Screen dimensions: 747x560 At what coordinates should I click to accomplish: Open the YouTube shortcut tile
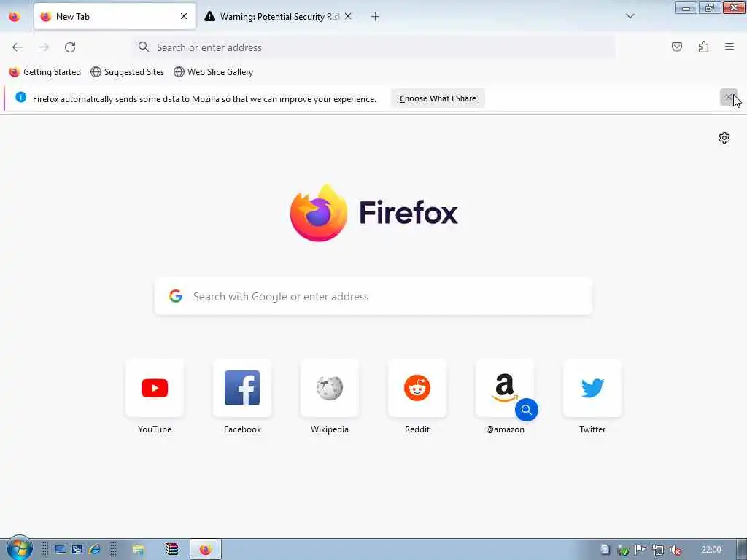155,388
